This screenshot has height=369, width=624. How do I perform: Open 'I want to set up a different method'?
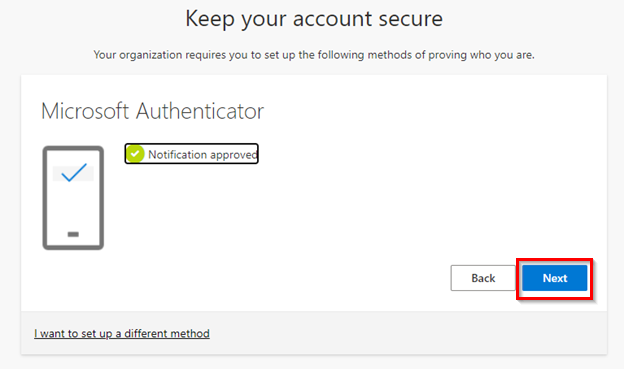pos(122,333)
